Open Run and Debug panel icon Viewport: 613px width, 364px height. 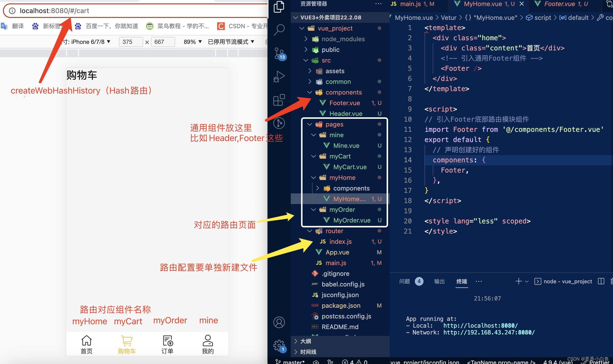tap(279, 77)
